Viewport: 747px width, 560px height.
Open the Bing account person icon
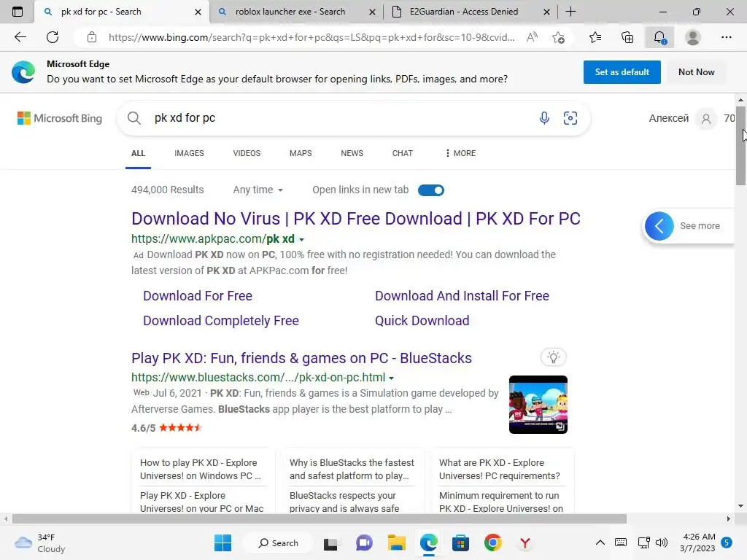tap(706, 119)
